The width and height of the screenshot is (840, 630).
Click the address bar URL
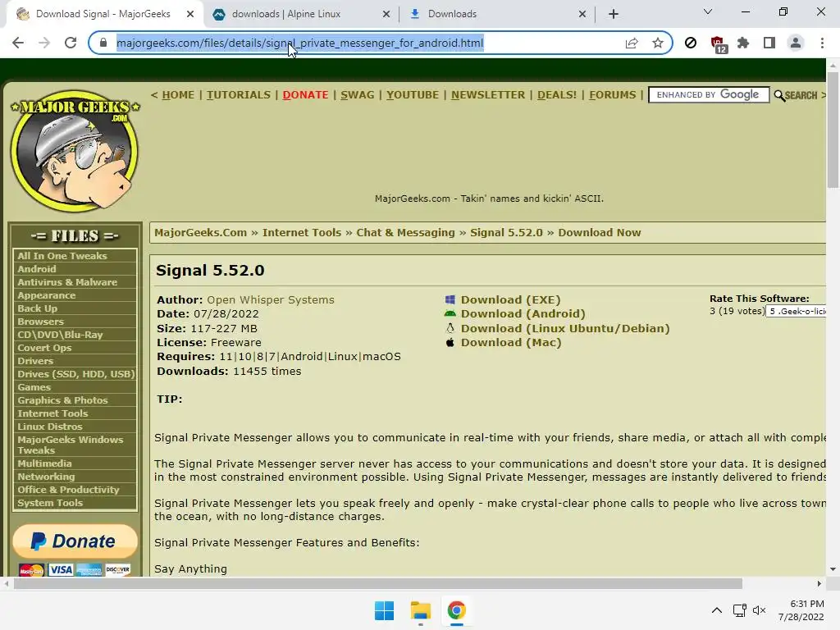(x=300, y=43)
